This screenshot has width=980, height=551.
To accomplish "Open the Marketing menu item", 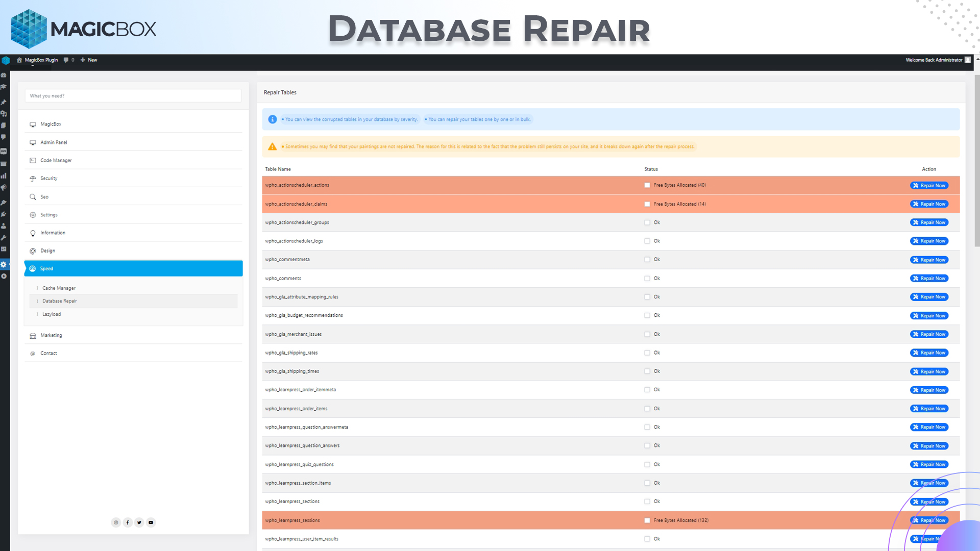I will [133, 336].
